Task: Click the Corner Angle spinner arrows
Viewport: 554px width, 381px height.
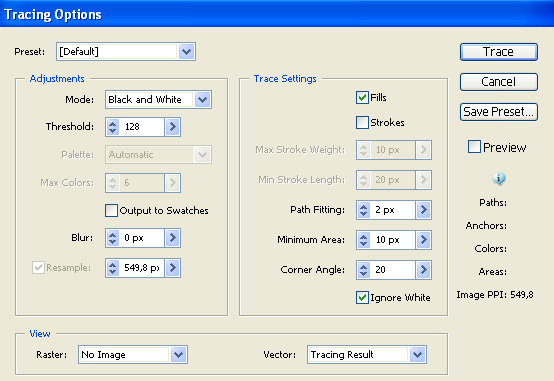Action: point(363,270)
